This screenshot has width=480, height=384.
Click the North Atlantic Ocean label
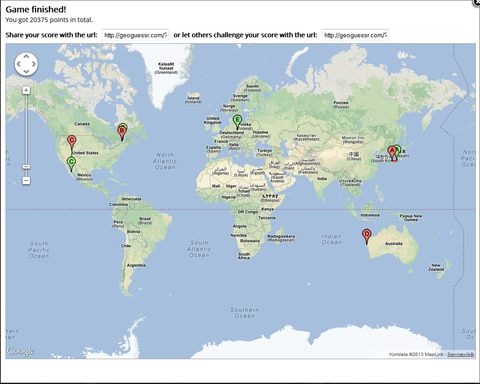coord(165,161)
